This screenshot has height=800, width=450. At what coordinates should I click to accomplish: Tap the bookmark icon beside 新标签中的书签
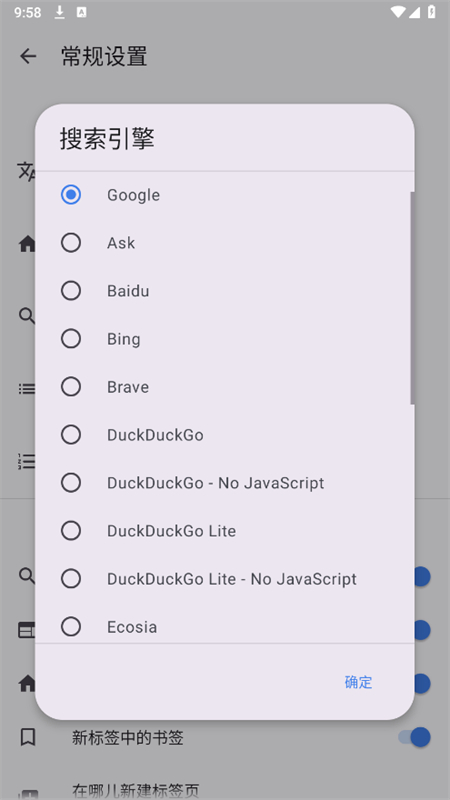[x=28, y=737]
